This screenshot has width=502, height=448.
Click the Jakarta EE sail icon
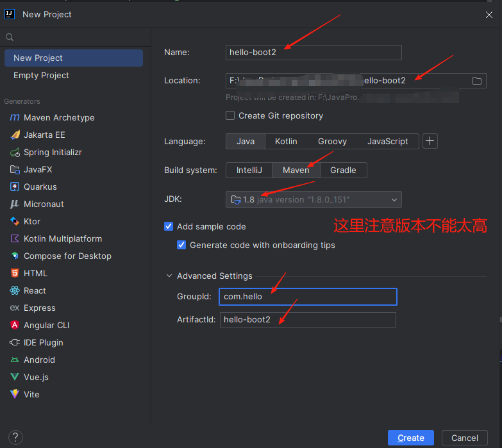pos(15,135)
